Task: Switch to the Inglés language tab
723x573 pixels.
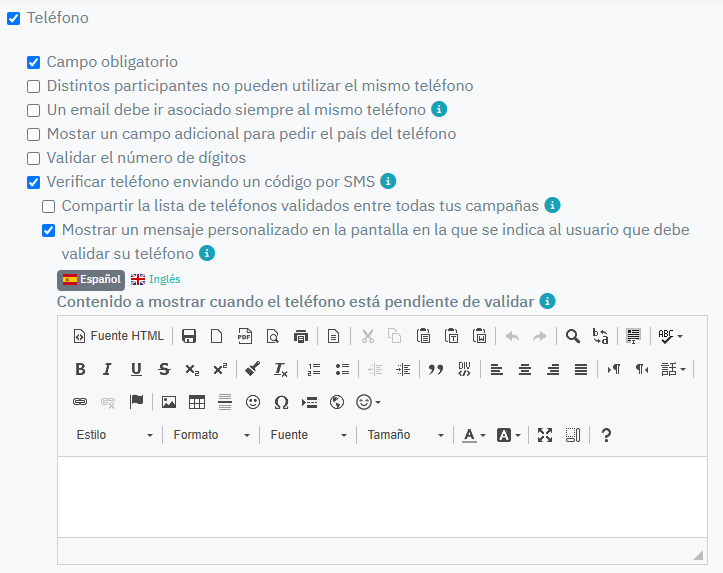Action: [156, 279]
